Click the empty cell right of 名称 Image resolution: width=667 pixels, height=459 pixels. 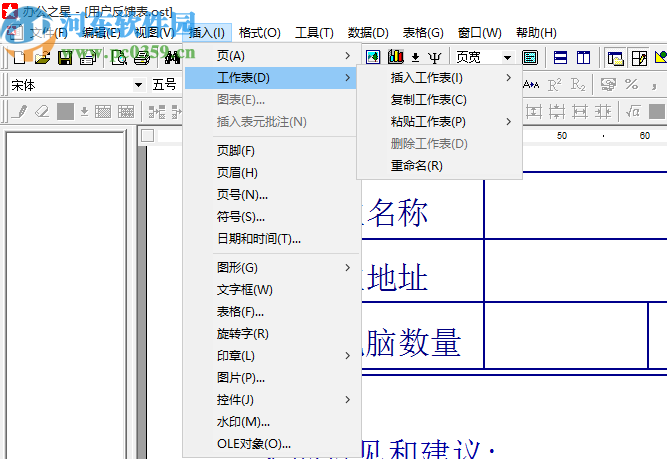point(576,205)
